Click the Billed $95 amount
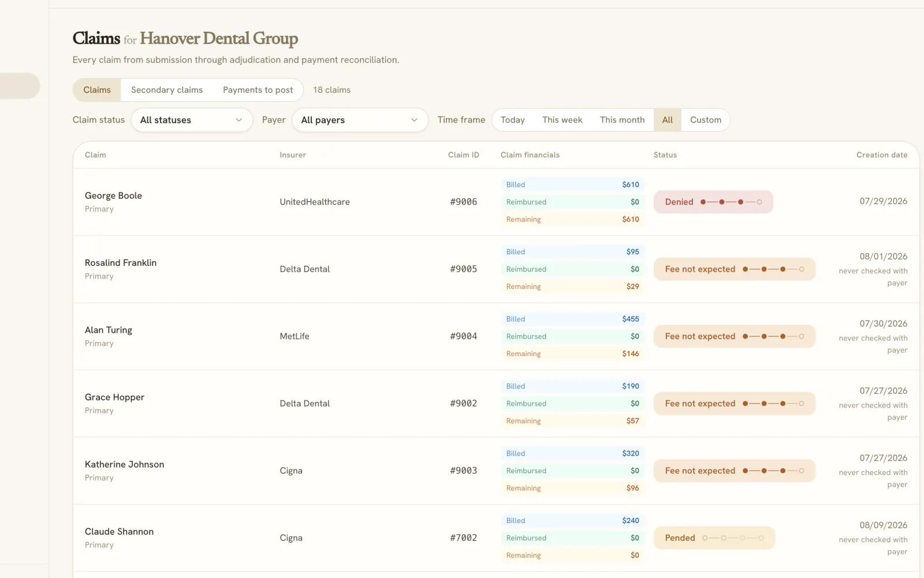The width and height of the screenshot is (924, 578). (x=633, y=252)
